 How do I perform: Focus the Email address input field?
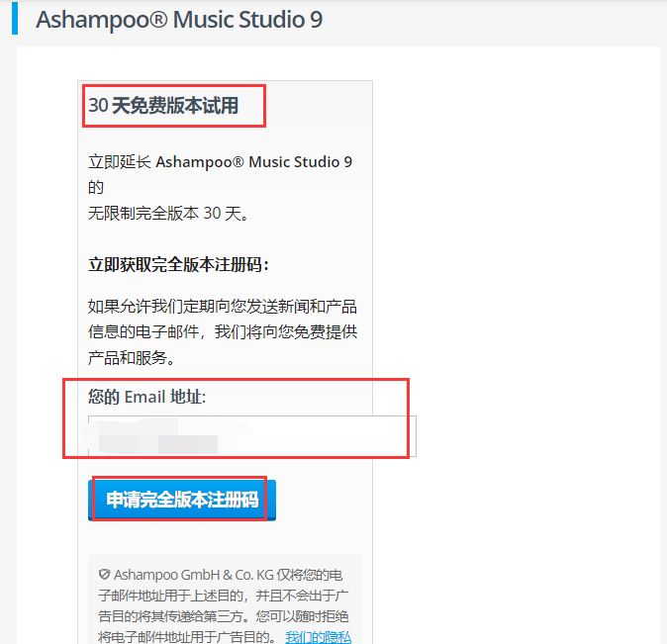[x=251, y=436]
